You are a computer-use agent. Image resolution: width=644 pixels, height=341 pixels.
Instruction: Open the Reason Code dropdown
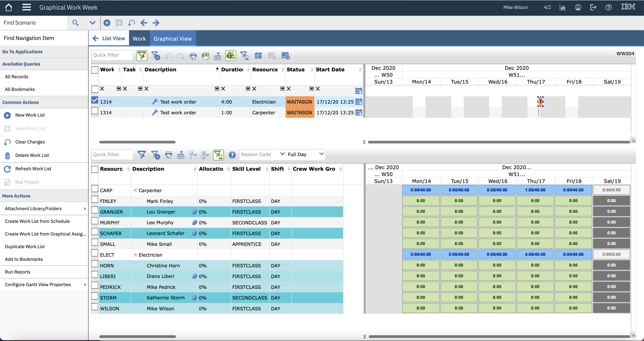(x=282, y=154)
